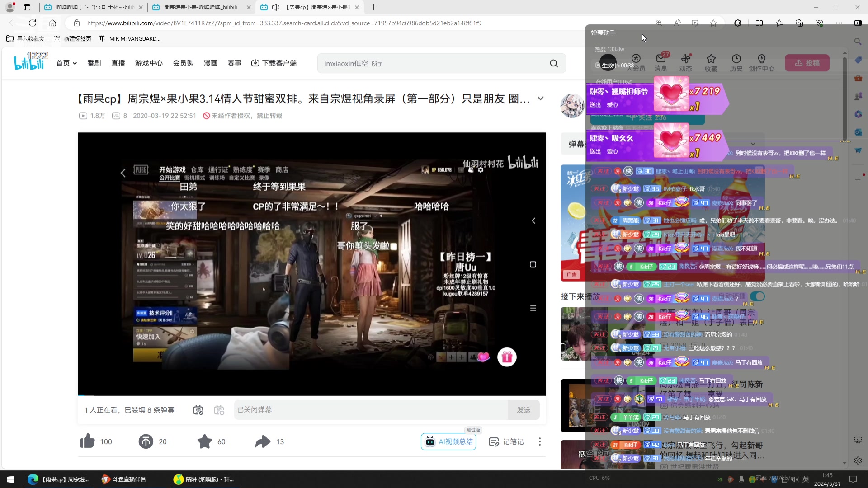Focus the bilibili search input field
The width and height of the screenshot is (868, 488).
pyautogui.click(x=432, y=64)
